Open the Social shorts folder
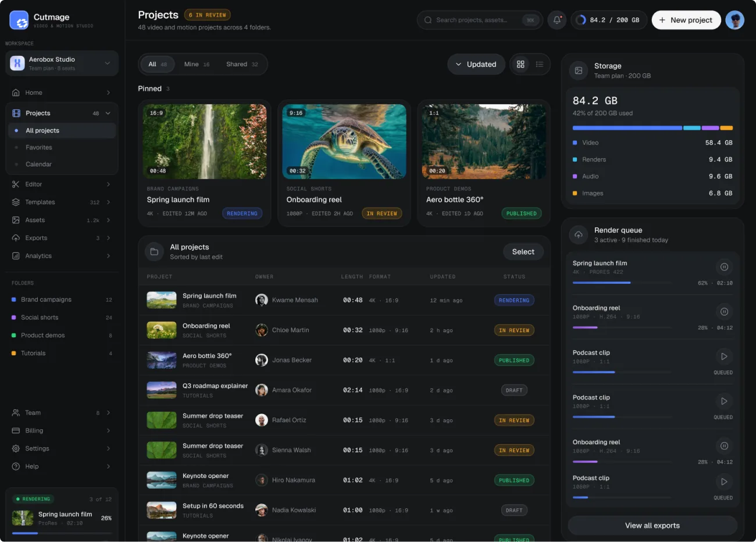 pos(62,318)
